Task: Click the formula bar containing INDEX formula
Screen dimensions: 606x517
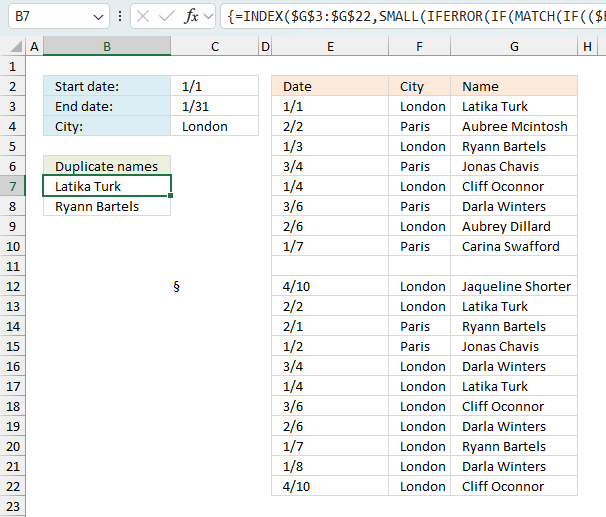Action: [414, 16]
